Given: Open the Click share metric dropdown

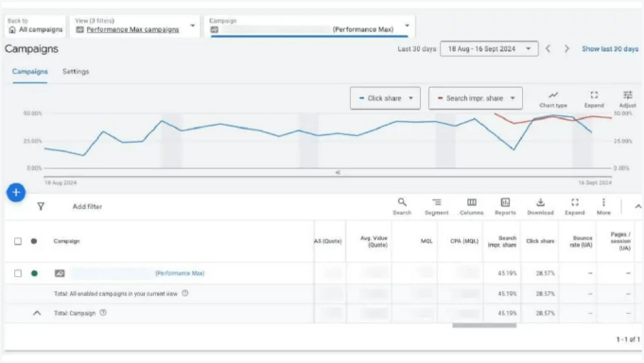Looking at the screenshot, I should click(385, 98).
